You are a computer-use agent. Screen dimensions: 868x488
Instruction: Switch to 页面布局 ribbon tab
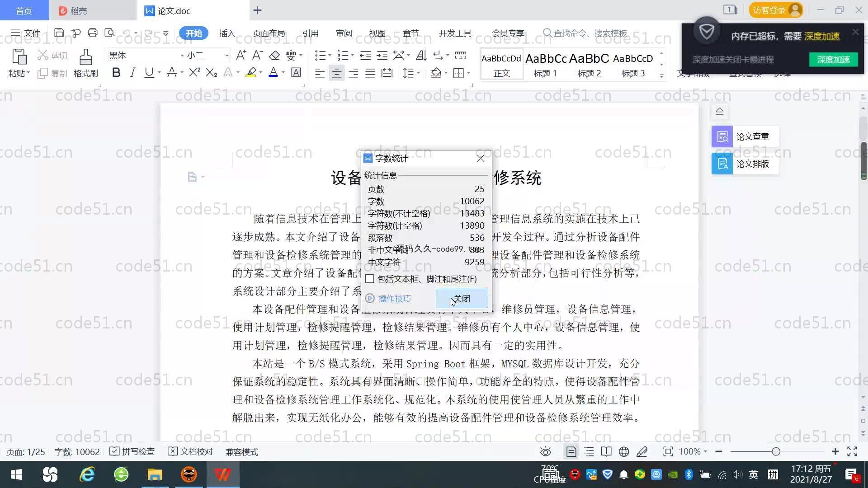pos(269,33)
